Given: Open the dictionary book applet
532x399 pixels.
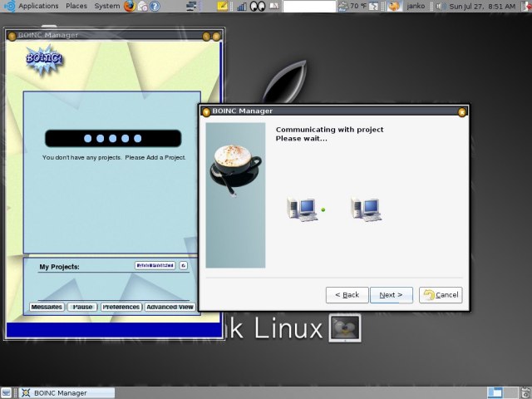Looking at the screenshot, I should tap(274, 6).
